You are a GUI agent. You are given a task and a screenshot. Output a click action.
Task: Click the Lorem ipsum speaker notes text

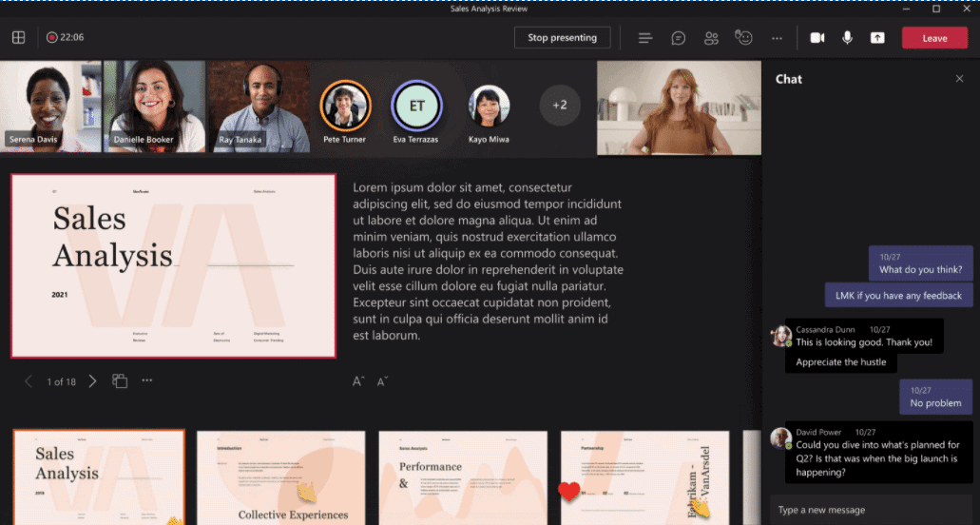[489, 262]
